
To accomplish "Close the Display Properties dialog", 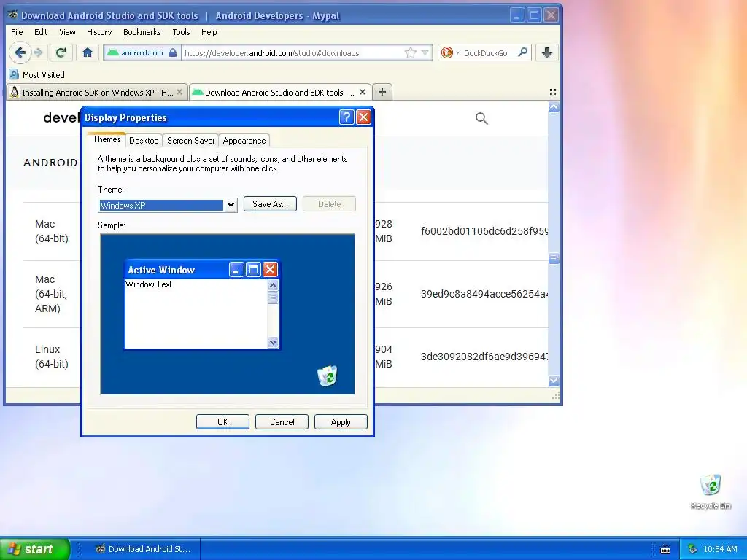I will [363, 117].
